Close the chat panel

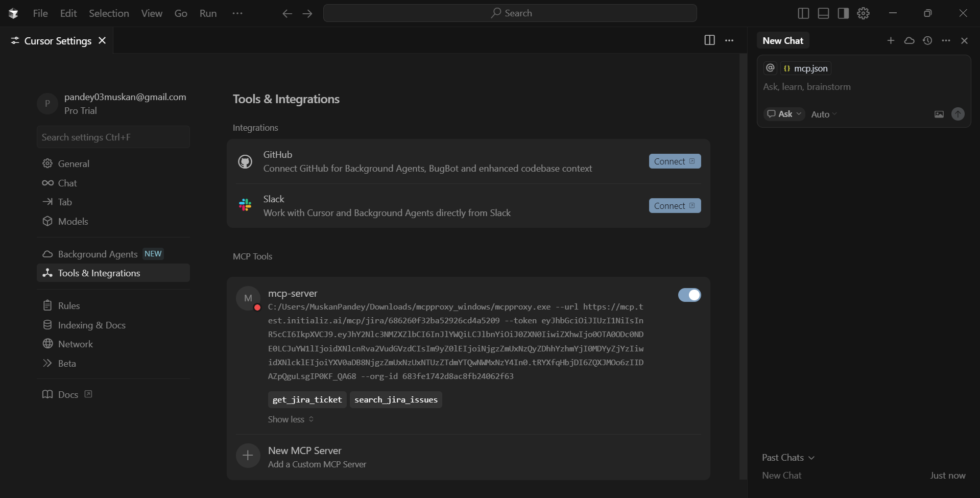click(x=964, y=40)
